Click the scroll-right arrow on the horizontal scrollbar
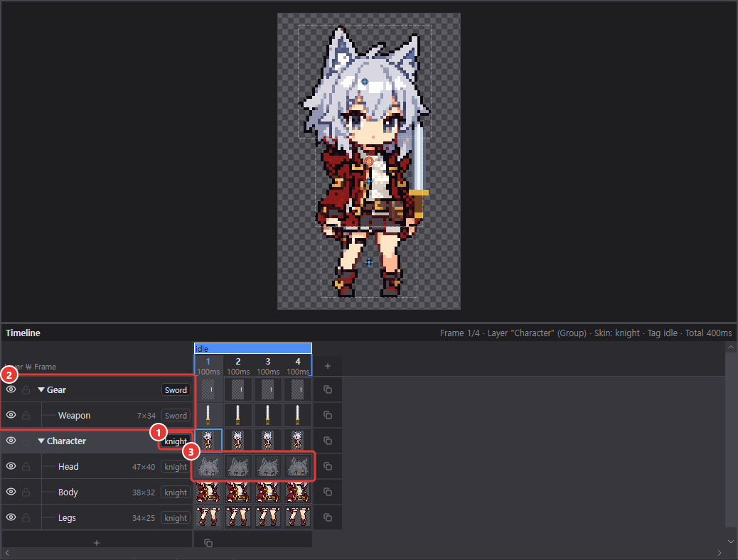The height and width of the screenshot is (560, 738). coord(720,553)
